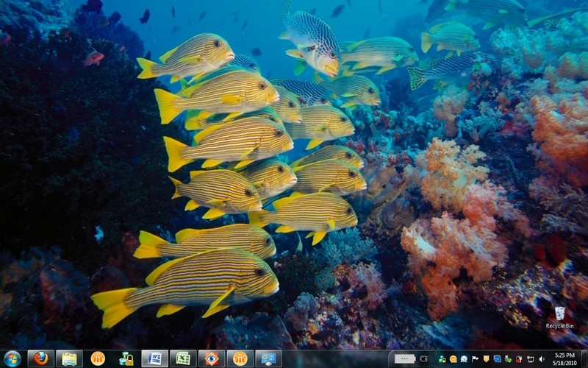The width and height of the screenshot is (588, 368).
Task: Switch to Microsoft Excel in taskbar
Action: click(183, 358)
